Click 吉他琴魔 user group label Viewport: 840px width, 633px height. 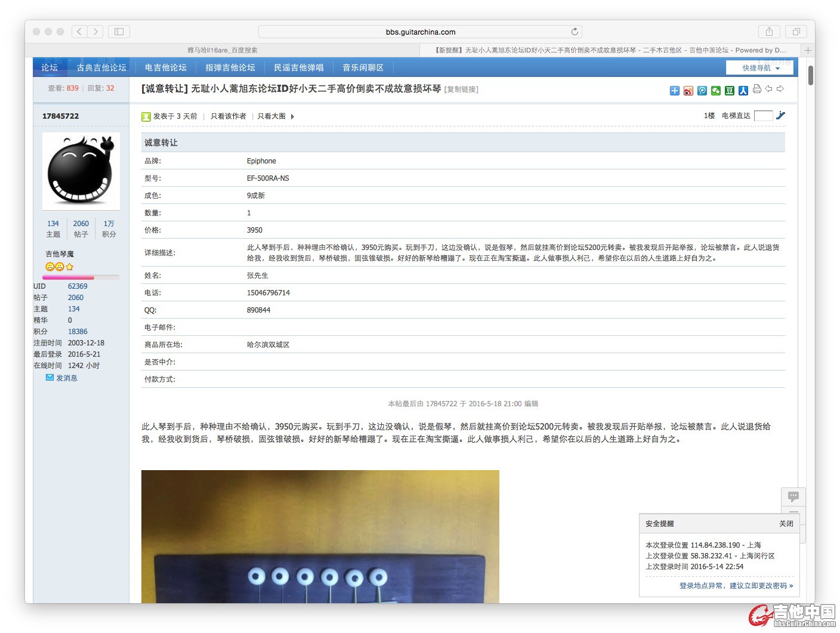[x=60, y=254]
